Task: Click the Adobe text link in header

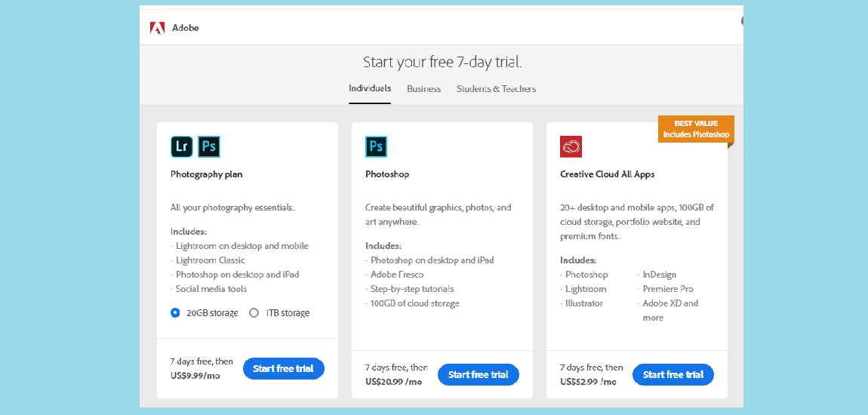Action: 186,28
